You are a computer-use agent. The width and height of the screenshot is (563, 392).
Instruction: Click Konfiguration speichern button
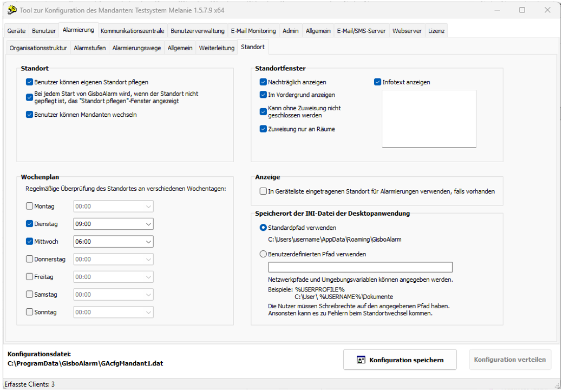pos(400,360)
